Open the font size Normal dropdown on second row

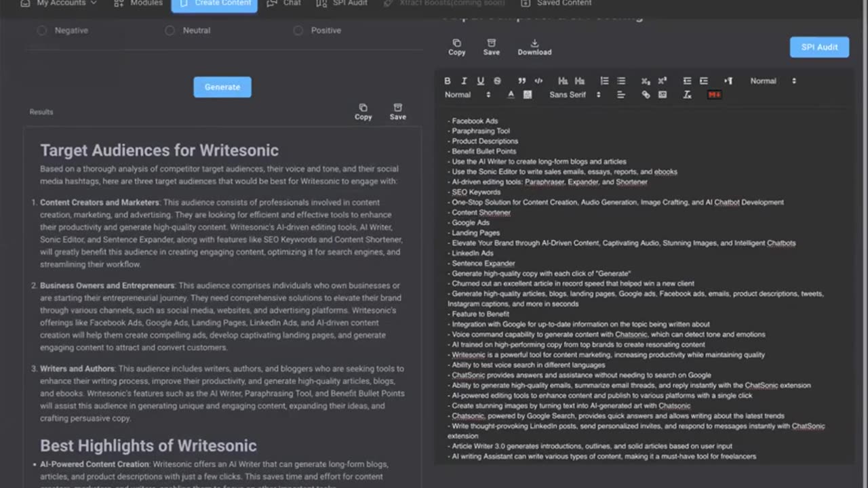467,95
